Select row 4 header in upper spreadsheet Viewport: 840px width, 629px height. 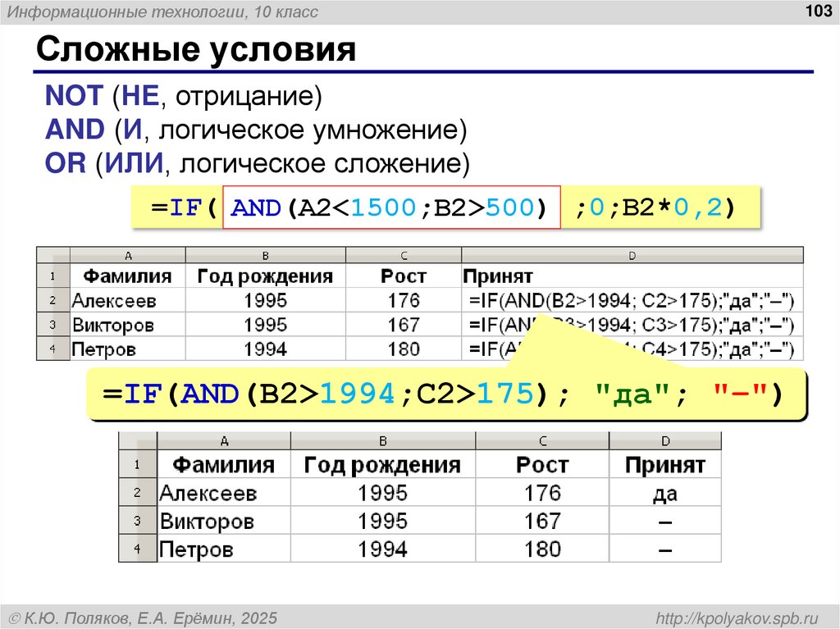click(x=53, y=349)
